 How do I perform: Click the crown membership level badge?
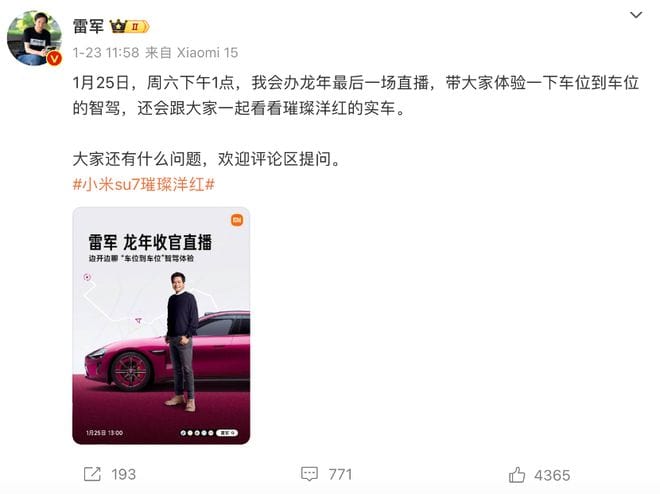click(x=129, y=27)
